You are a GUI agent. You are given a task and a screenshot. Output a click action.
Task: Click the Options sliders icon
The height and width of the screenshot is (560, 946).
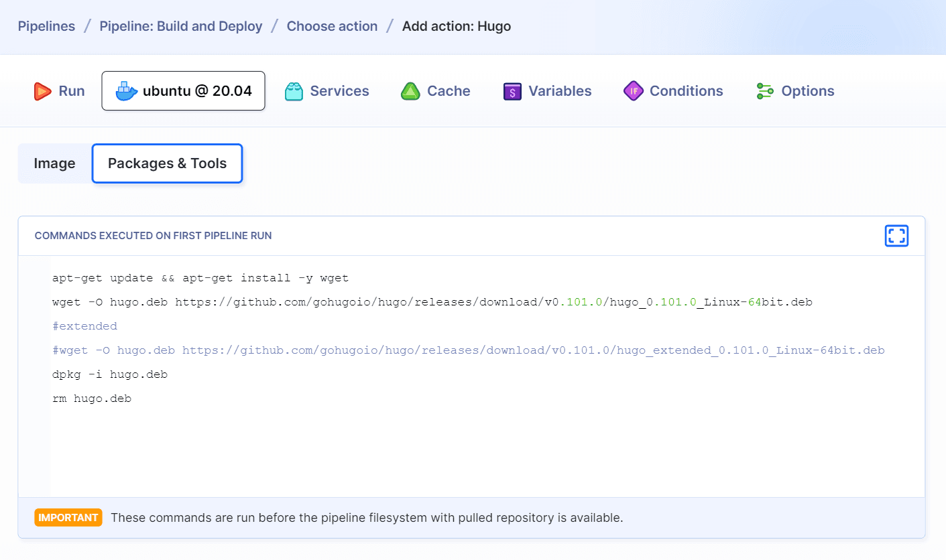pos(764,90)
